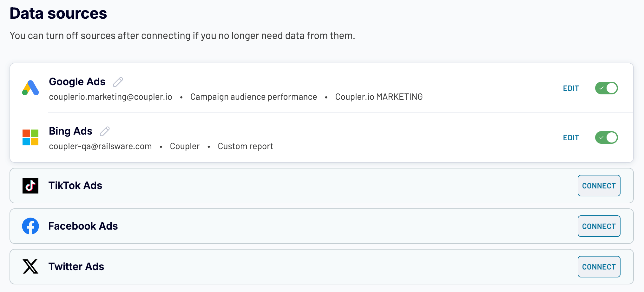Viewport: 644px width, 292px height.
Task: Click the checkmark inside the Google Ads toggle
Action: 602,88
